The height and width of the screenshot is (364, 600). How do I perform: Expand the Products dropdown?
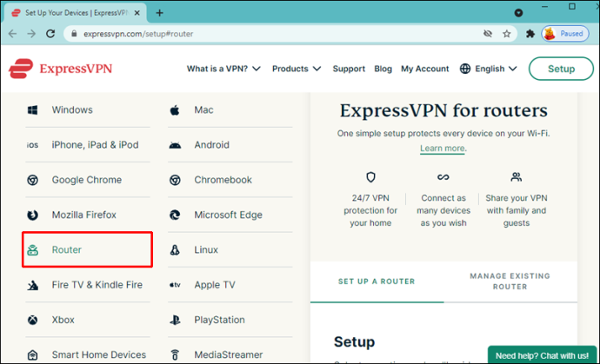pos(297,69)
